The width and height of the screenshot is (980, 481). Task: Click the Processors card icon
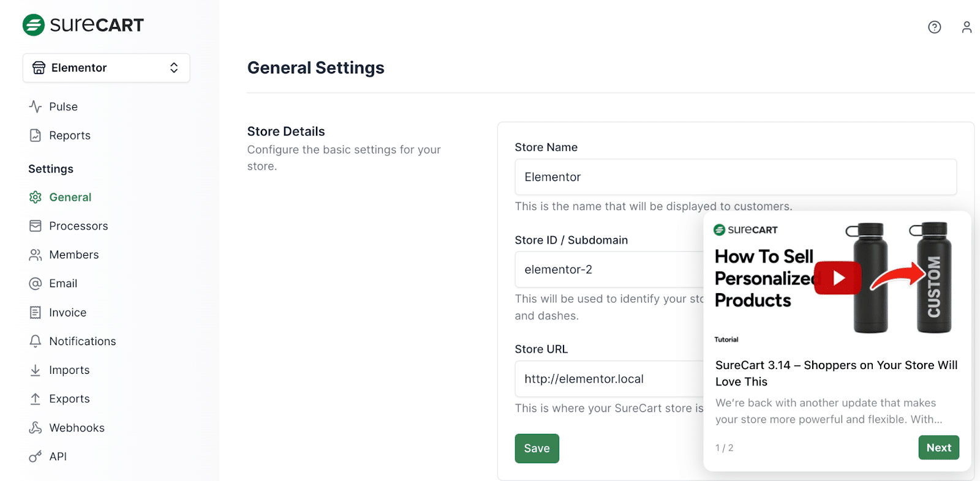36,226
